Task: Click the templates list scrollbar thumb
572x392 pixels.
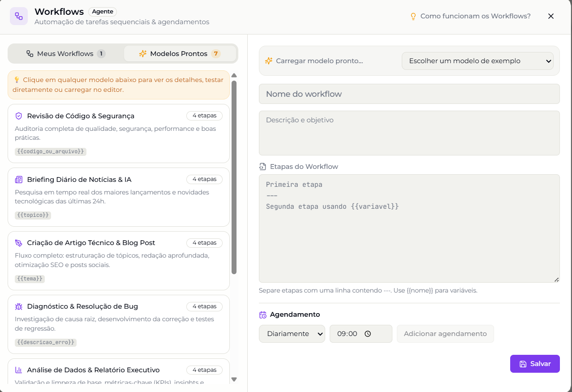Action: pyautogui.click(x=234, y=177)
